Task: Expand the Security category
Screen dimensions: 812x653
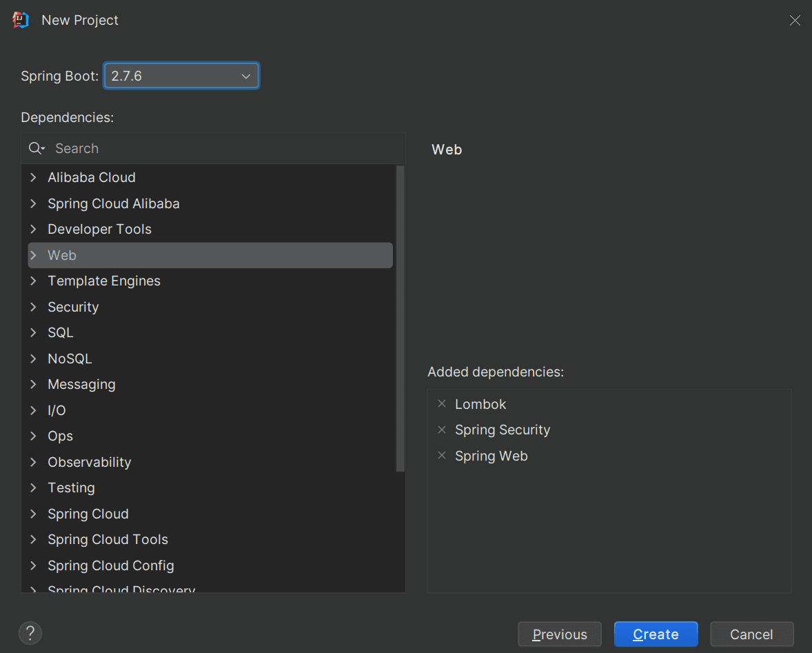Action: [34, 307]
